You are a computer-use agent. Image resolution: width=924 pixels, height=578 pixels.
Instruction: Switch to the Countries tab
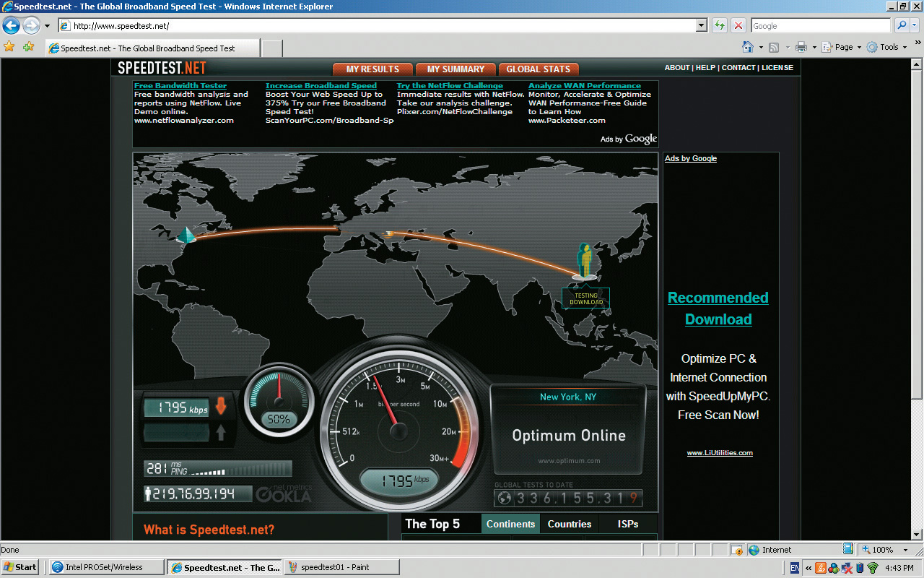tap(570, 524)
